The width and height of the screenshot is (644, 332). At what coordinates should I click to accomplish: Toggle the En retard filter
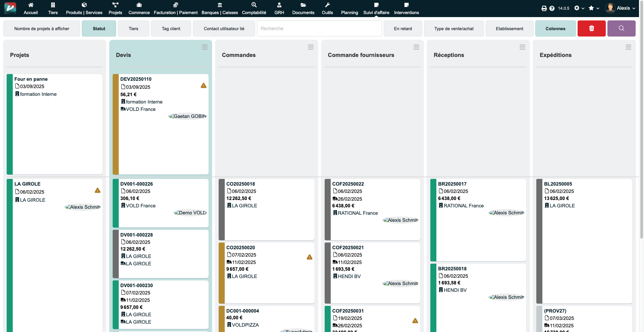pyautogui.click(x=403, y=28)
